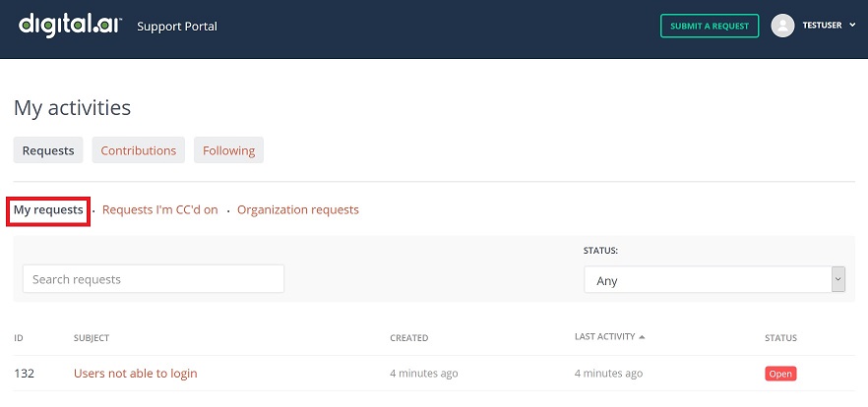Click the Support Portal title text
Image resolution: width=868 pixels, height=407 pixels.
(177, 26)
